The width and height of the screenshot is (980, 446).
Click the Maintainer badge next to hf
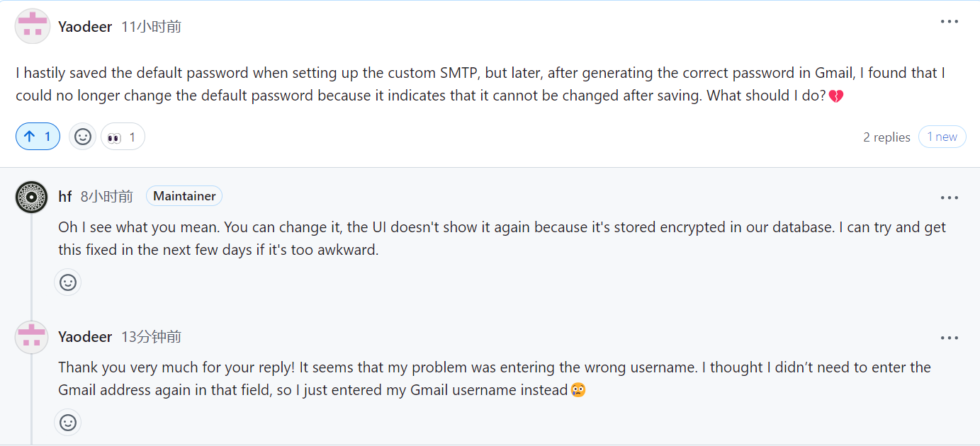[x=184, y=196]
